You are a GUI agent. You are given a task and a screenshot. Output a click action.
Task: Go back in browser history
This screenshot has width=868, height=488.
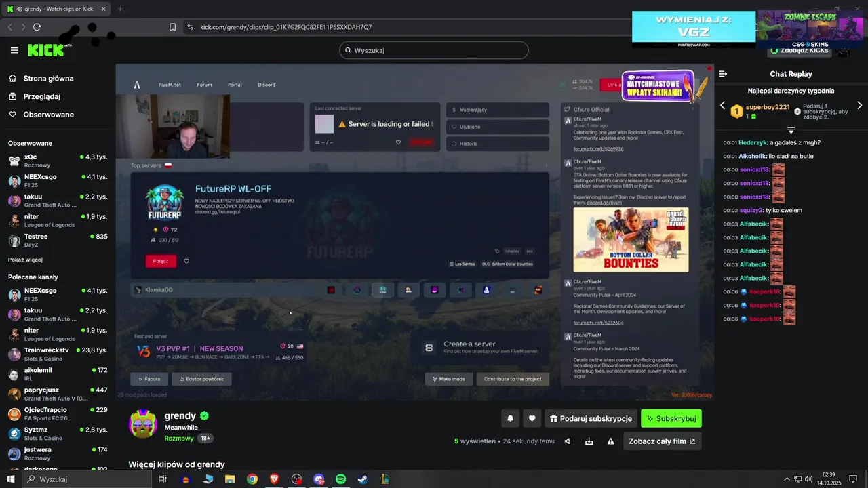(x=10, y=27)
